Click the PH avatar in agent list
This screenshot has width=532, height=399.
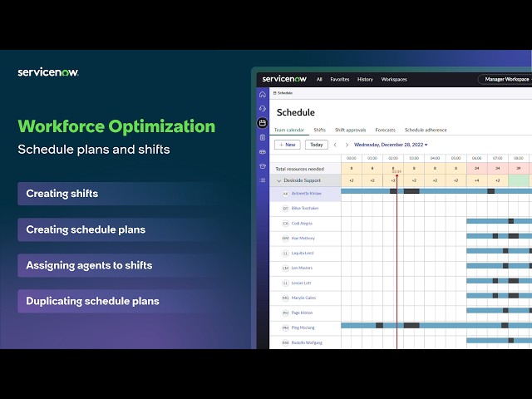pyautogui.click(x=285, y=313)
